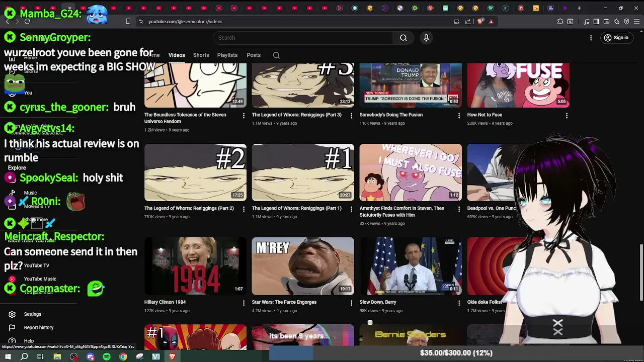Screen dimensions: 644x362
Task: Open The Boundless Tolerance video title
Action: tap(185, 118)
